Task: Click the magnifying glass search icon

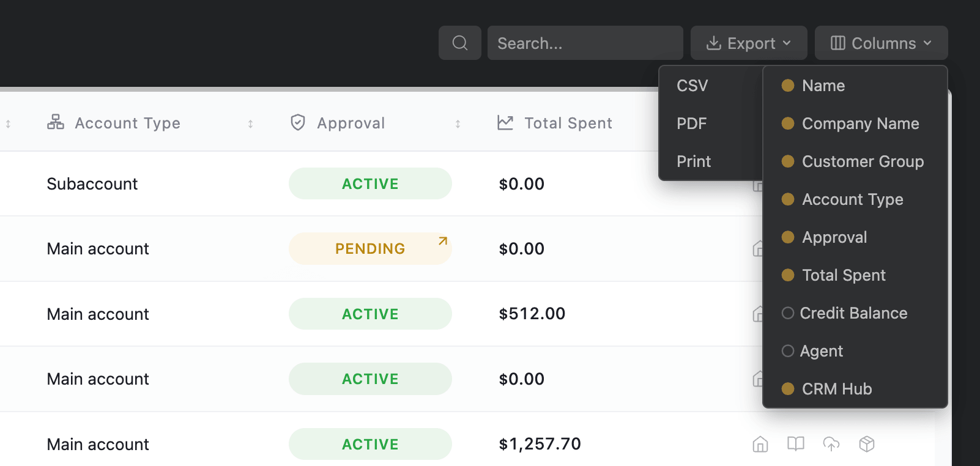Action: coord(460,43)
